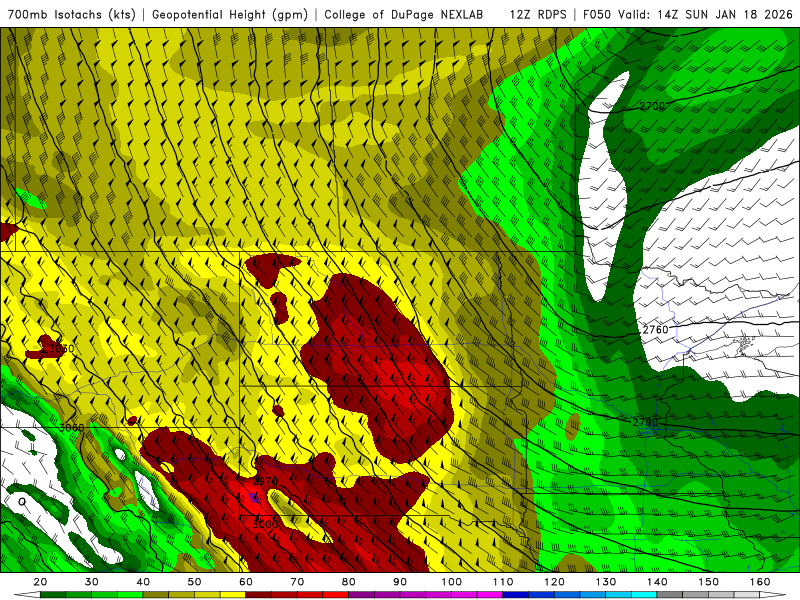Select the bright yellow swatch before 60
The height and width of the screenshot is (600, 800).
point(233,595)
